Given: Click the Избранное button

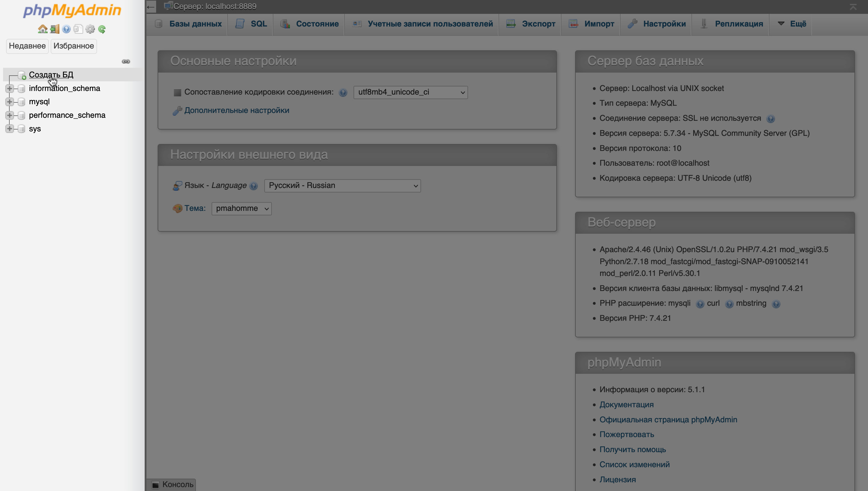Looking at the screenshot, I should [74, 46].
